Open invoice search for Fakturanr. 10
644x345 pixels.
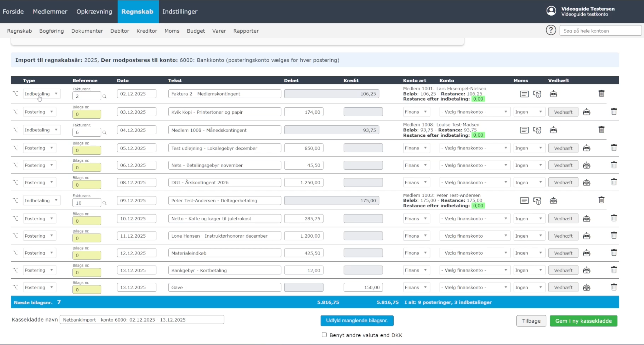(x=105, y=203)
